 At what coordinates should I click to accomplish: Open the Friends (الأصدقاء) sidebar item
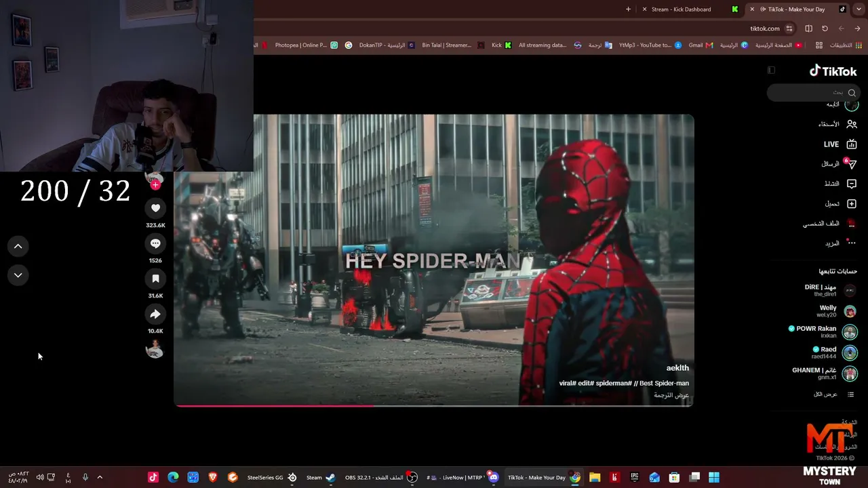(x=837, y=124)
